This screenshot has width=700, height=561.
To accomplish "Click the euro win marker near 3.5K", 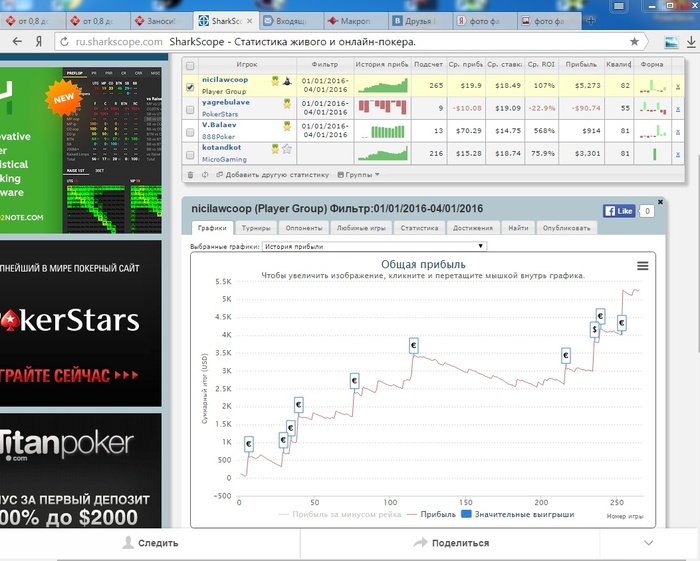I will tap(414, 345).
